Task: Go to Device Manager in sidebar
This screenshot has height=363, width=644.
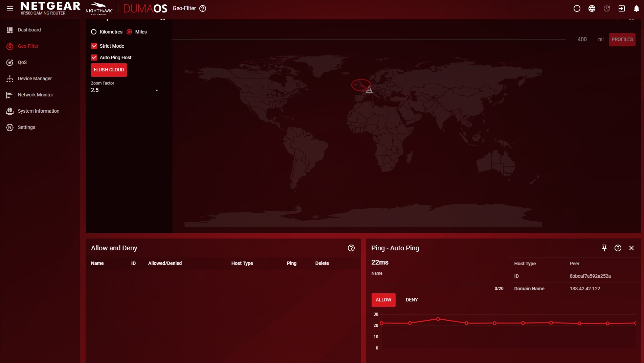Action: coord(35,78)
